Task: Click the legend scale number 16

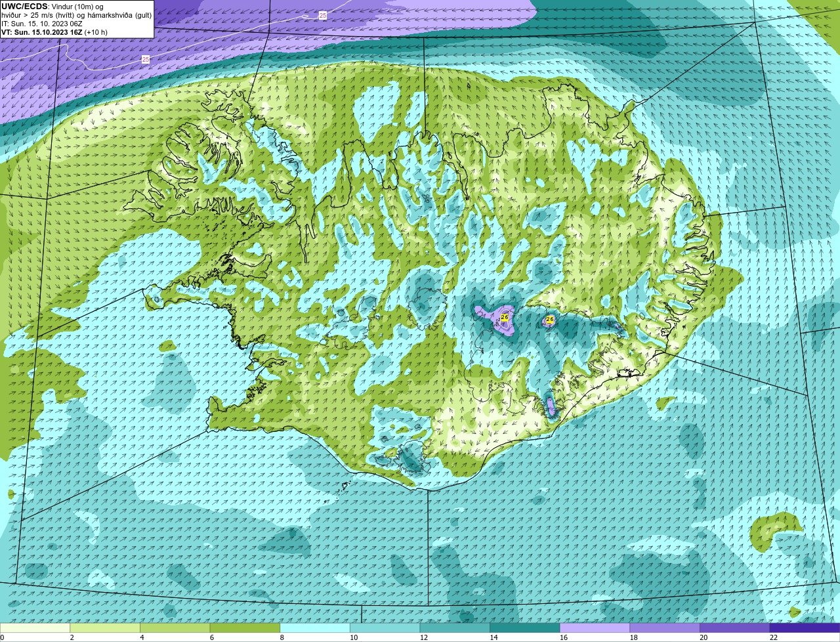Action: pyautogui.click(x=563, y=637)
